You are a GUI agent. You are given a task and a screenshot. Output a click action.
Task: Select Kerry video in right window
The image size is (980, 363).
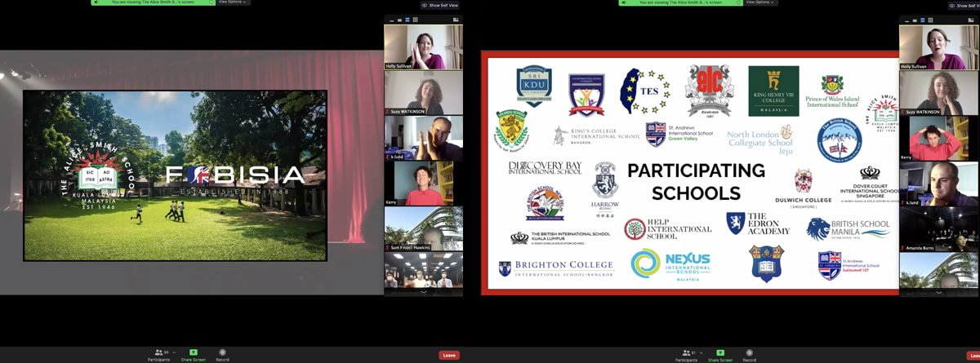[x=939, y=139]
